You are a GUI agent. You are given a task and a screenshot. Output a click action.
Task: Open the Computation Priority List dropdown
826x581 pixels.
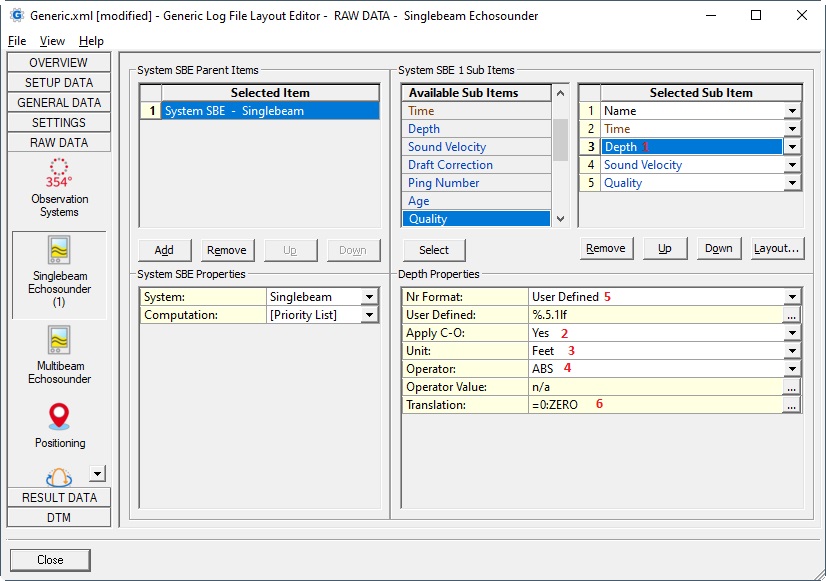[369, 315]
